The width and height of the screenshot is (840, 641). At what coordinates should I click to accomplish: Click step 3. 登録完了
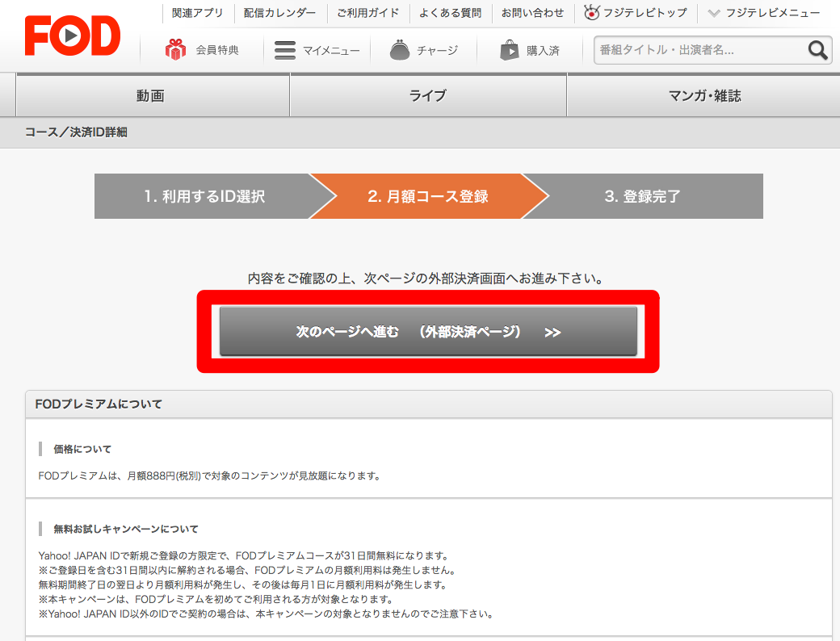coord(642,196)
